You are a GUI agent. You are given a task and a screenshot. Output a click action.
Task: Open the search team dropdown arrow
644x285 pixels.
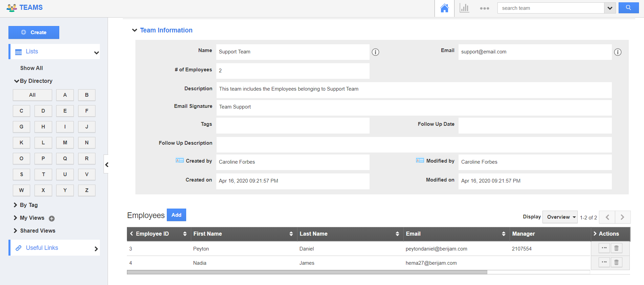[609, 8]
